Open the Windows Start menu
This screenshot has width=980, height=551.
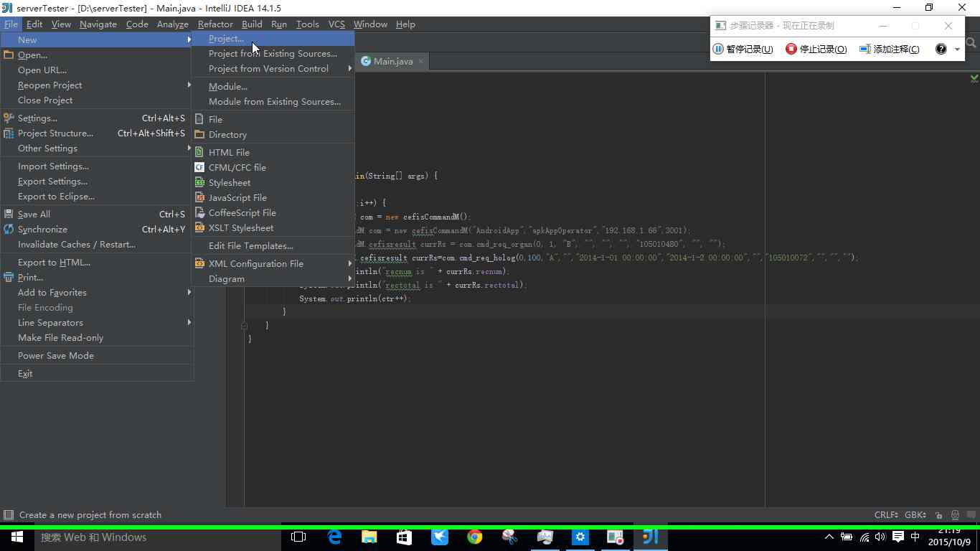click(x=17, y=537)
